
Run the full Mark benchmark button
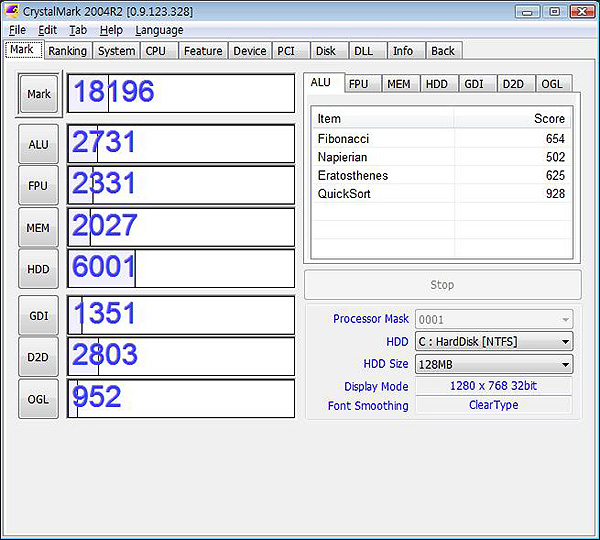pyautogui.click(x=39, y=94)
